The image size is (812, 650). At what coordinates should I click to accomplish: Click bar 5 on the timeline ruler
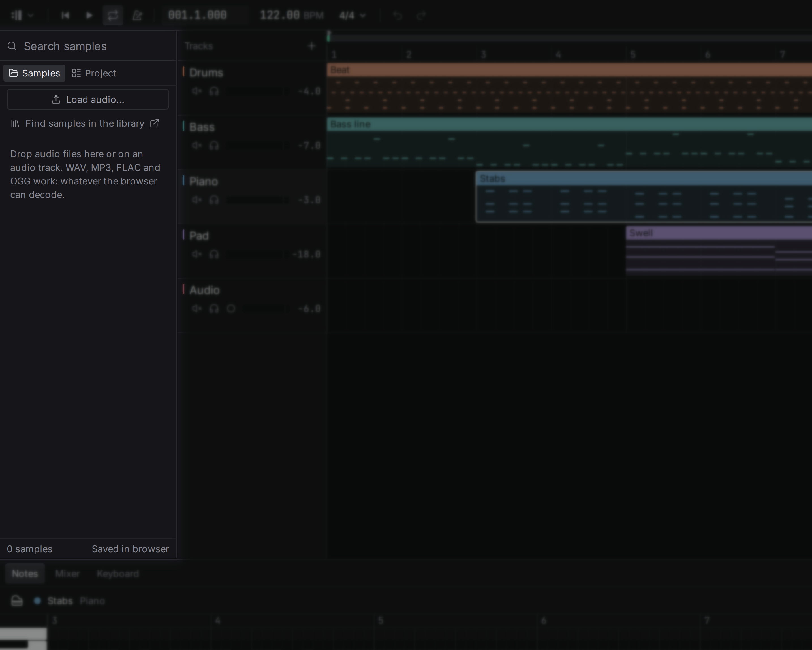pyautogui.click(x=633, y=55)
